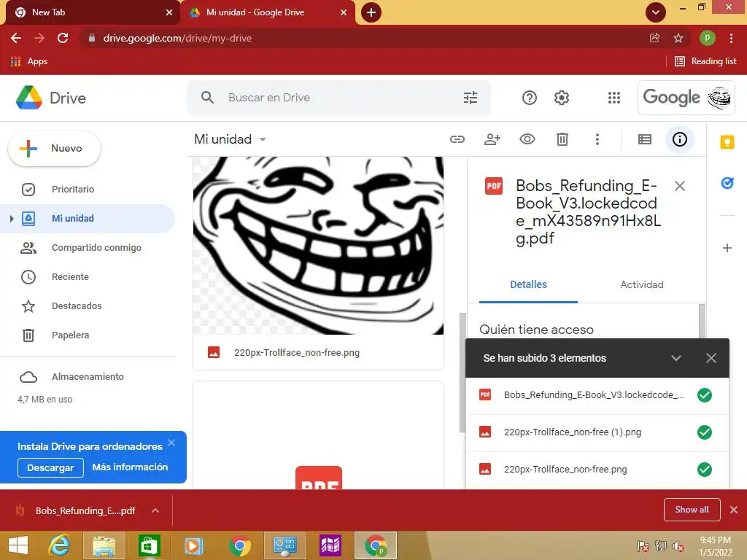Screen dimensions: 747x560
Task: Switch to the Detalles tab
Action: pos(528,285)
